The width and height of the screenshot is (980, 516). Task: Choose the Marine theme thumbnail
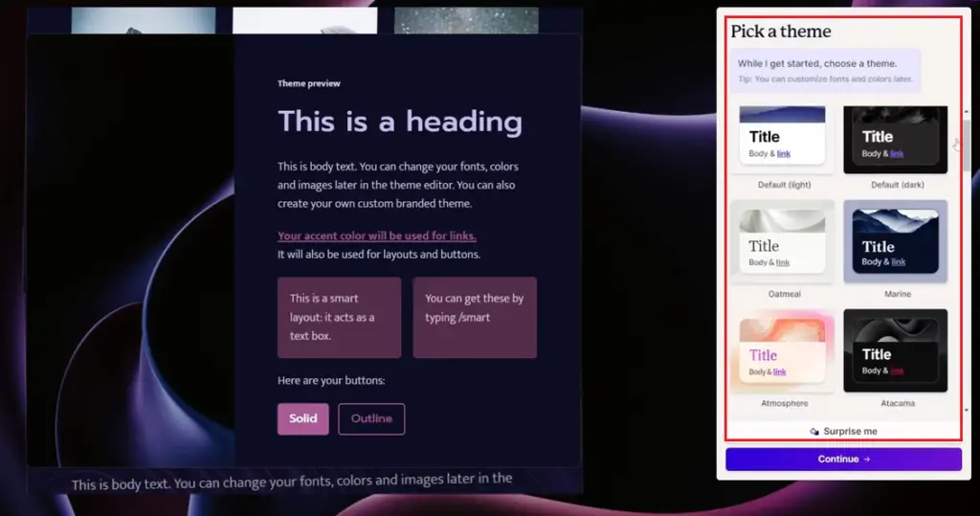pyautogui.click(x=895, y=241)
